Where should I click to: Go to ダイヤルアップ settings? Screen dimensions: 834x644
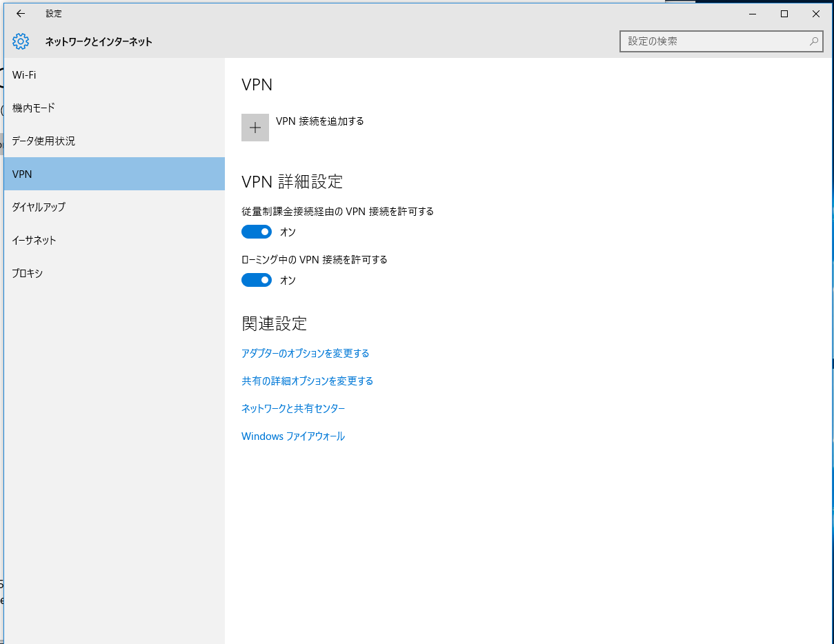(x=39, y=207)
